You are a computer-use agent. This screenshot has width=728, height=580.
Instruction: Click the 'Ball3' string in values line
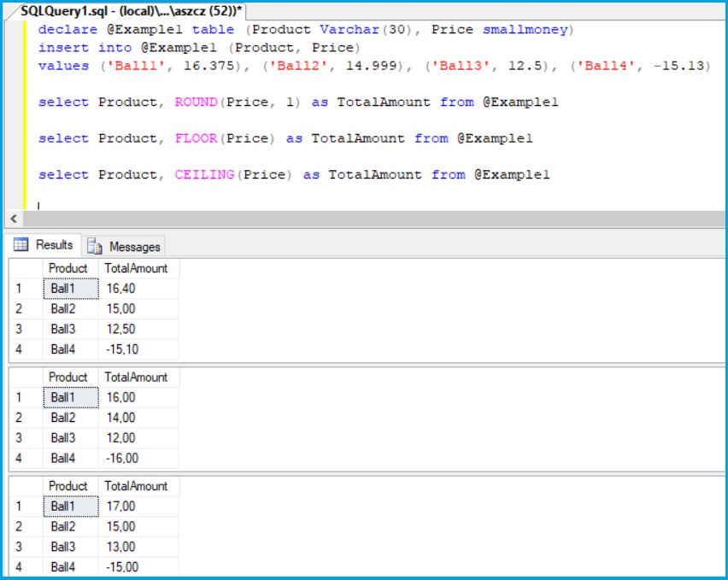[460, 66]
